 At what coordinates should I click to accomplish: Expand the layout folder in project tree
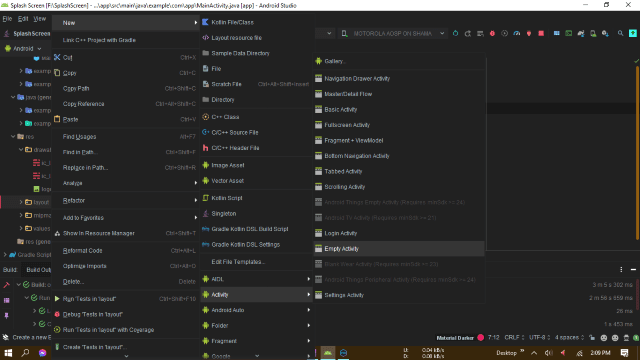click(21, 202)
